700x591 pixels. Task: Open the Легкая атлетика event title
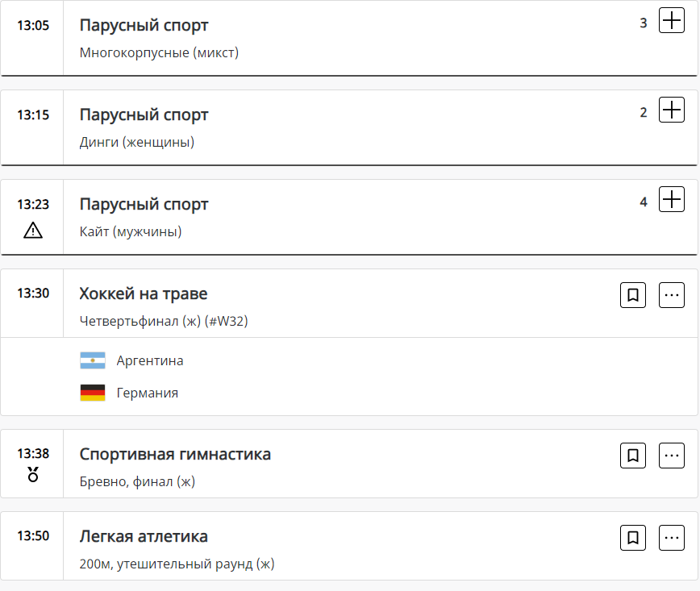144,536
